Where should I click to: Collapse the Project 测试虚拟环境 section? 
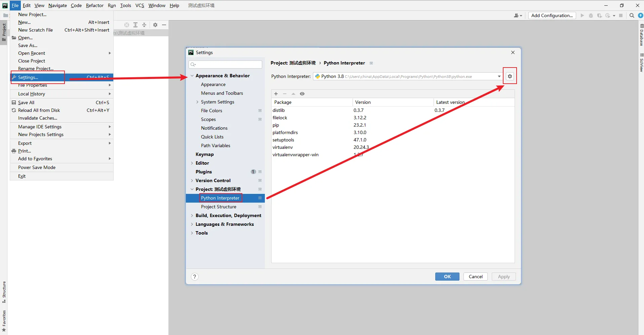pyautogui.click(x=192, y=189)
